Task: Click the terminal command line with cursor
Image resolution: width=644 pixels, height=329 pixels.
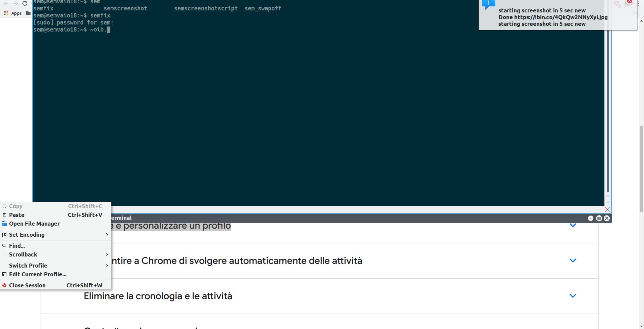Action: [x=72, y=30]
